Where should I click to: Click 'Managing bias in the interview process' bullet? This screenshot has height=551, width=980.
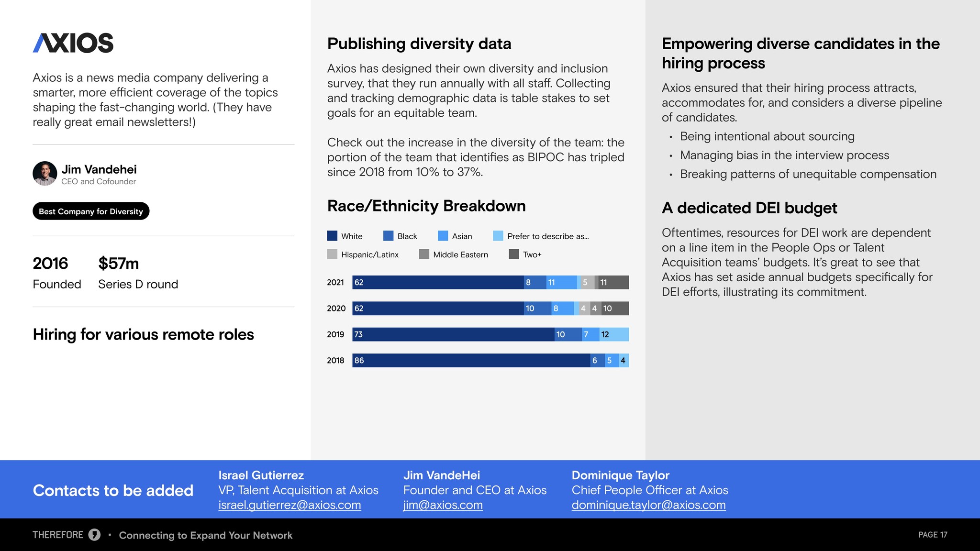click(784, 155)
